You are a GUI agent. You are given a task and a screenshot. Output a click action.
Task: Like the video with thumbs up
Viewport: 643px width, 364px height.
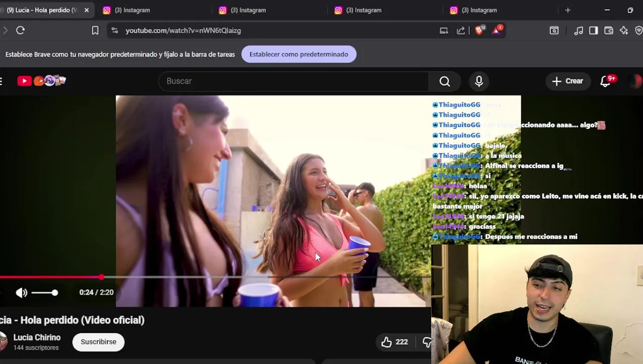pos(387,342)
